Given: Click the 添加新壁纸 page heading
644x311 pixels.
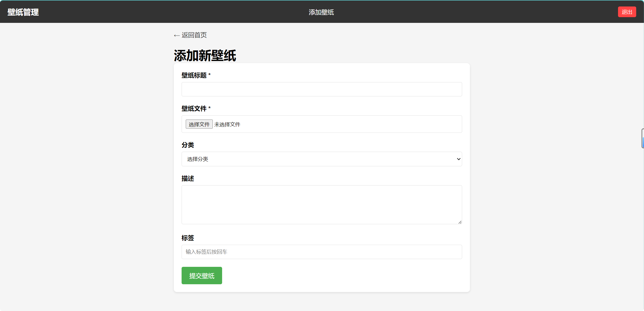Looking at the screenshot, I should (205, 56).
